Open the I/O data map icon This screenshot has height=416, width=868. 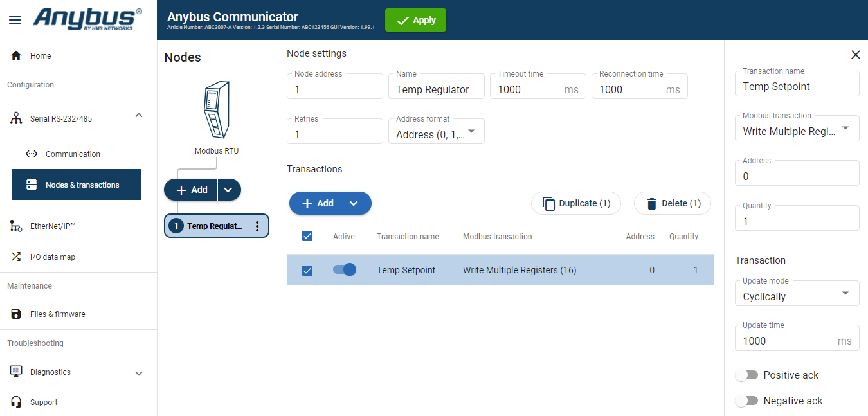pos(15,257)
